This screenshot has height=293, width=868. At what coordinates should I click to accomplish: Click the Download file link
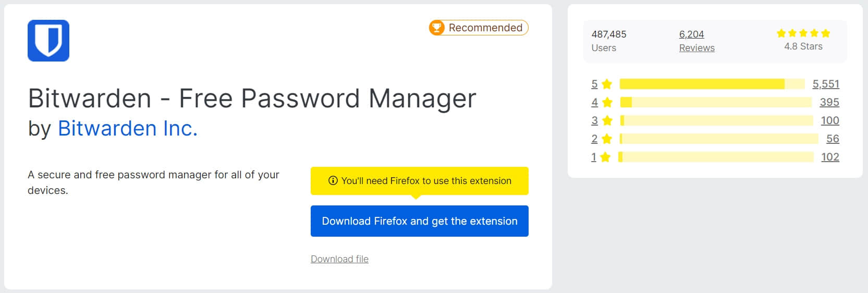pyautogui.click(x=339, y=259)
